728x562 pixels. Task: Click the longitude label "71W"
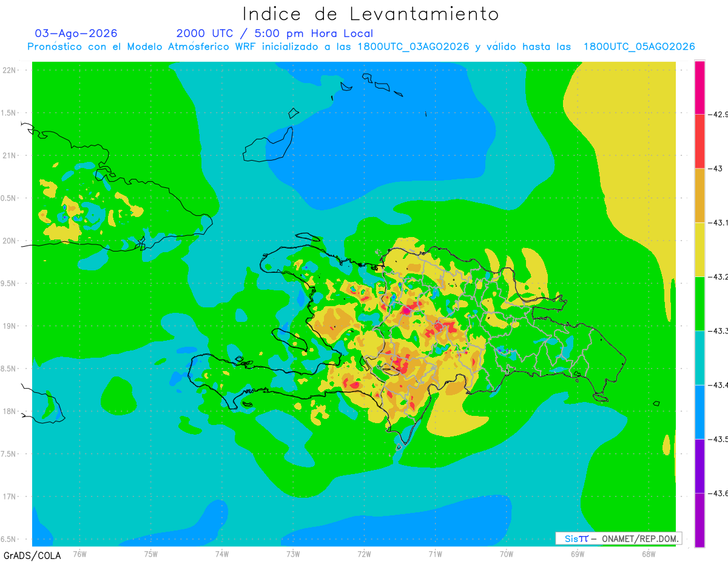[x=435, y=554]
